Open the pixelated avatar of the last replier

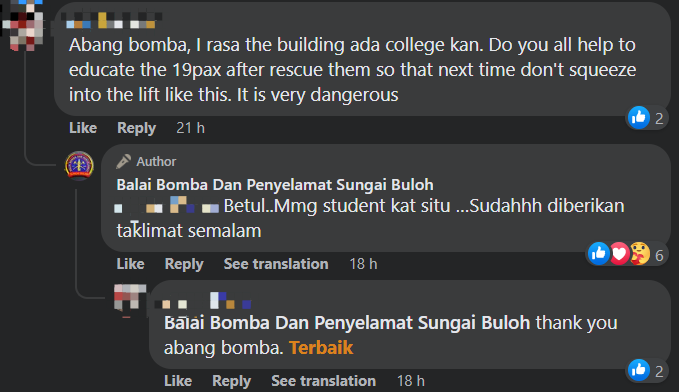click(x=129, y=297)
